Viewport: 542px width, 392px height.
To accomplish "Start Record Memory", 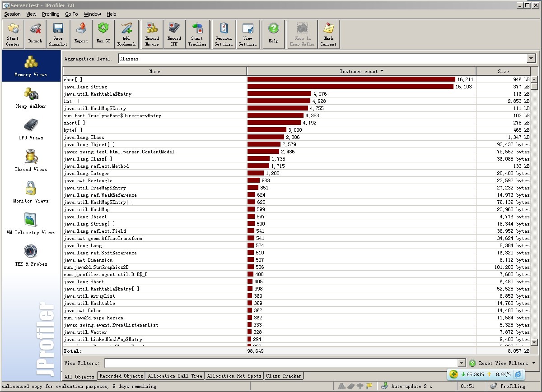I will 152,34.
